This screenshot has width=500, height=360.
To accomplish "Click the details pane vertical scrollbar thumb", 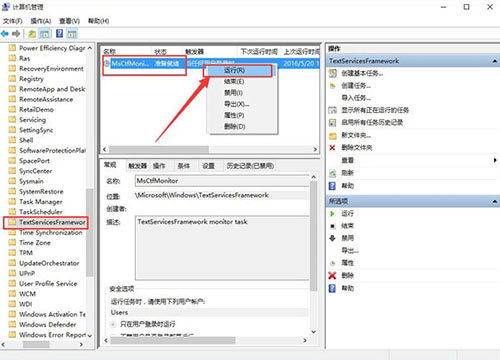I will point(313,236).
